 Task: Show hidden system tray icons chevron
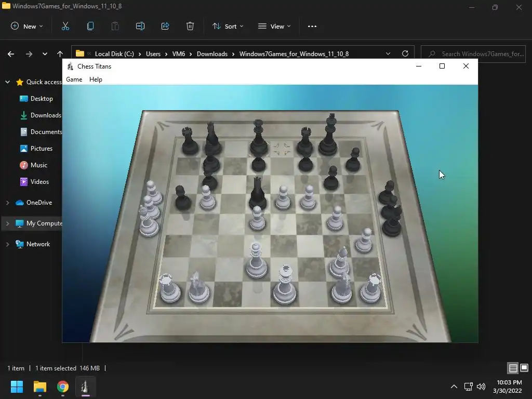point(454,387)
